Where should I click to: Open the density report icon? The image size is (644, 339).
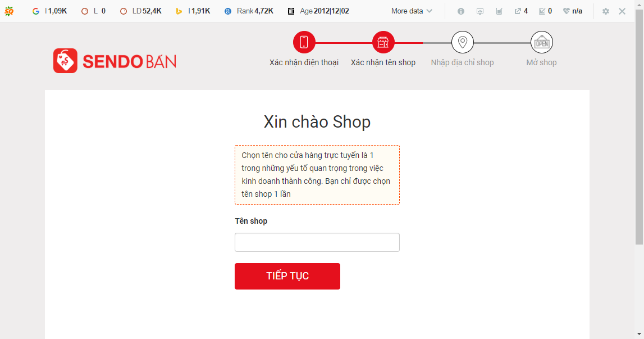coord(499,11)
